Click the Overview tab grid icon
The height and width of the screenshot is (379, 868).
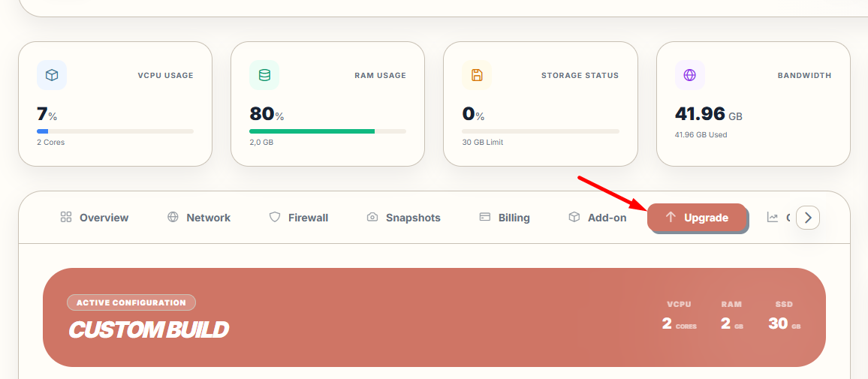pos(66,217)
